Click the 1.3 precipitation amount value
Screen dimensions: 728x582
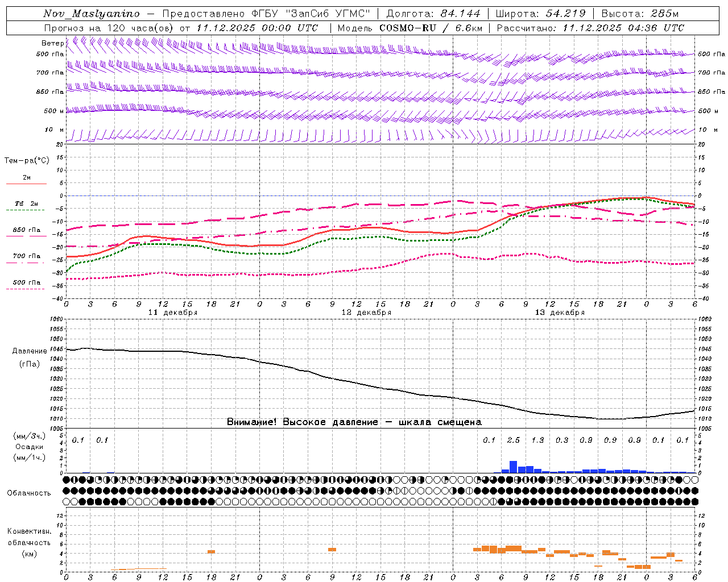[537, 440]
